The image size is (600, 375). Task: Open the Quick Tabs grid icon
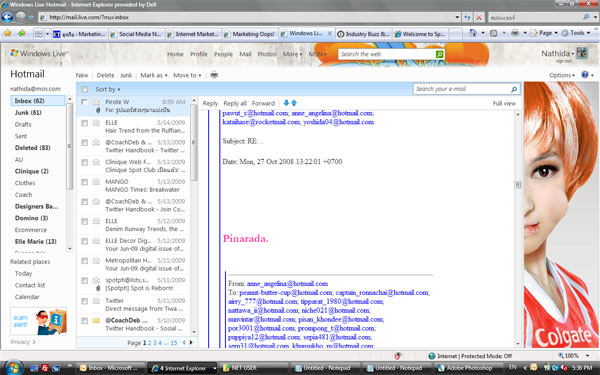(x=38, y=34)
